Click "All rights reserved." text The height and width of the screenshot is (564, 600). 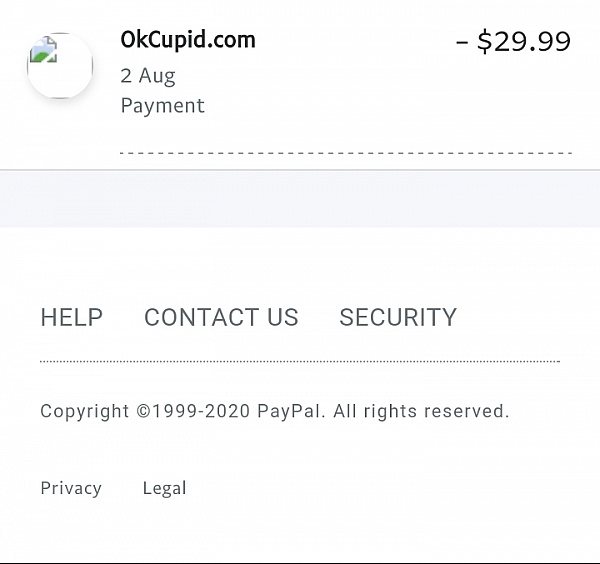coord(421,411)
